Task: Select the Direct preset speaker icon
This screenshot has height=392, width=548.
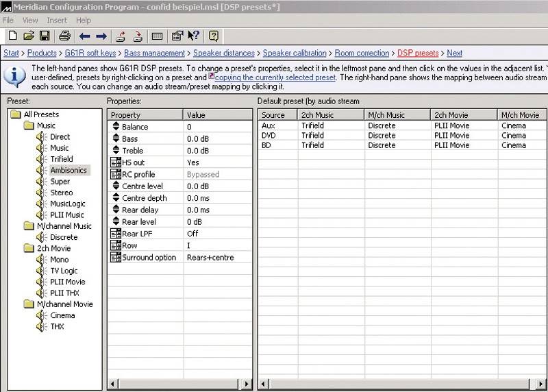Action: [x=42, y=137]
